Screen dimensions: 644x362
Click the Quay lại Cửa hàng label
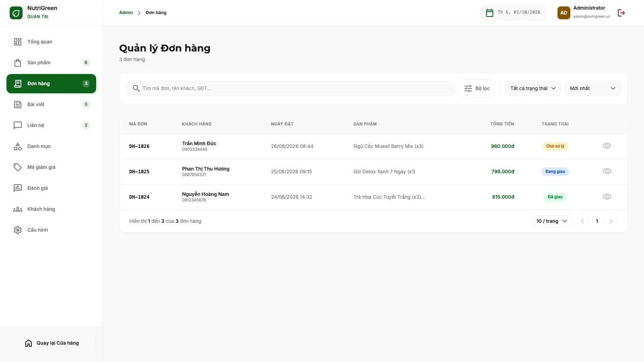(58, 343)
